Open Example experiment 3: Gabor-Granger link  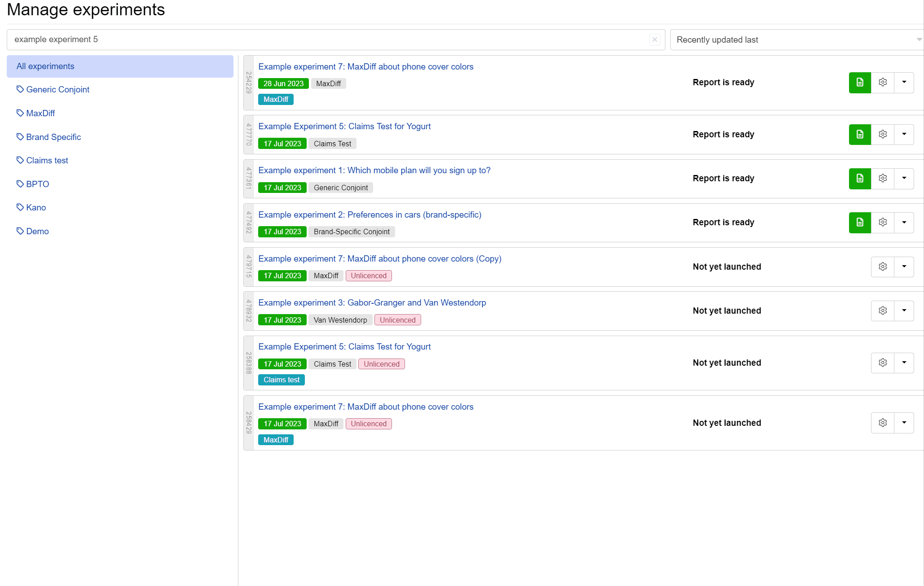(372, 303)
